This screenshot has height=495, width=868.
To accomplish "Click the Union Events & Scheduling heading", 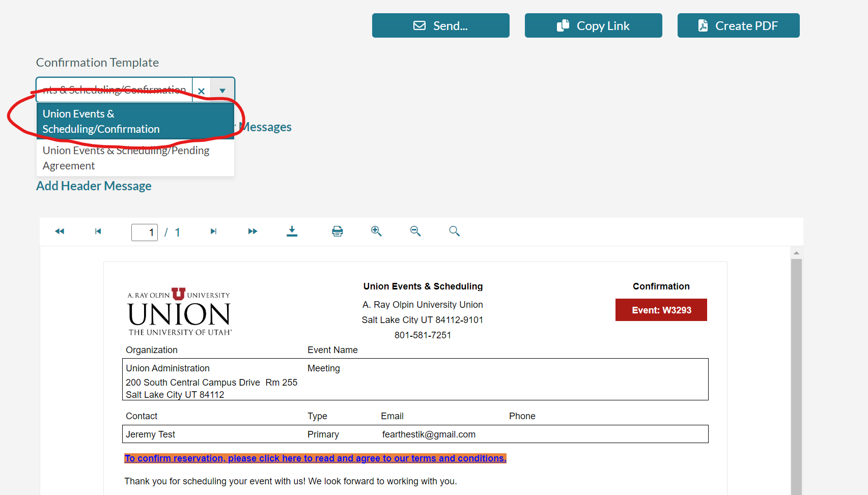I will pyautogui.click(x=423, y=286).
